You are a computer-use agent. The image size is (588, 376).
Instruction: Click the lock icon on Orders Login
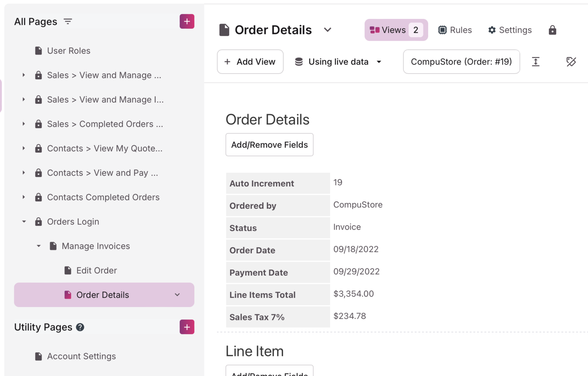click(38, 221)
